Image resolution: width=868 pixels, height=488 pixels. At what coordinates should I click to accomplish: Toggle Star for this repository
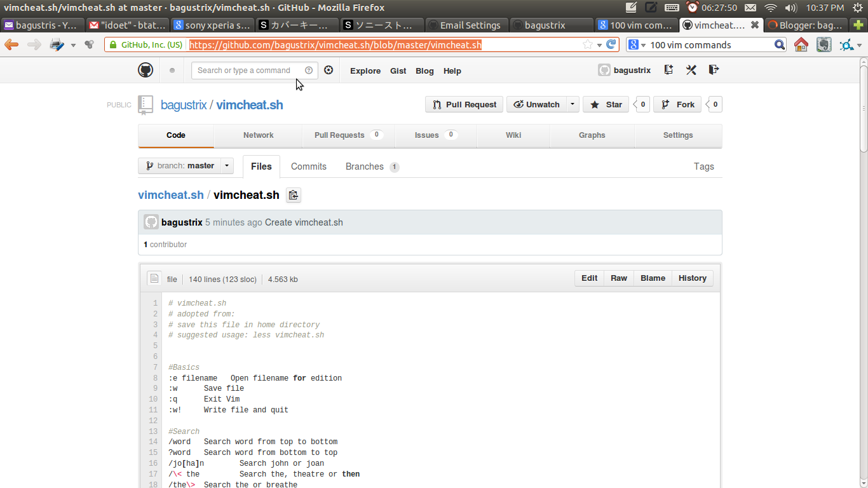(x=606, y=105)
